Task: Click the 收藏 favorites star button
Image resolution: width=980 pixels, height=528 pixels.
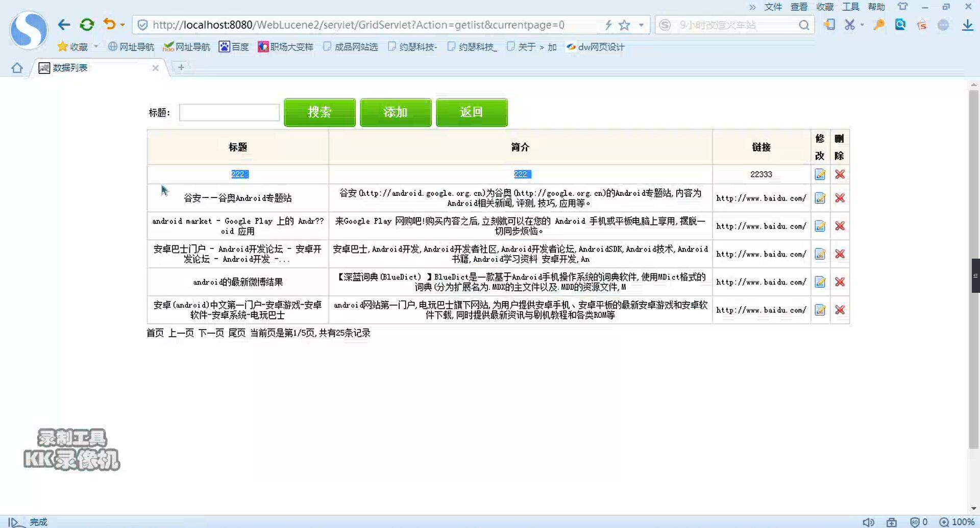Action: tap(72, 47)
